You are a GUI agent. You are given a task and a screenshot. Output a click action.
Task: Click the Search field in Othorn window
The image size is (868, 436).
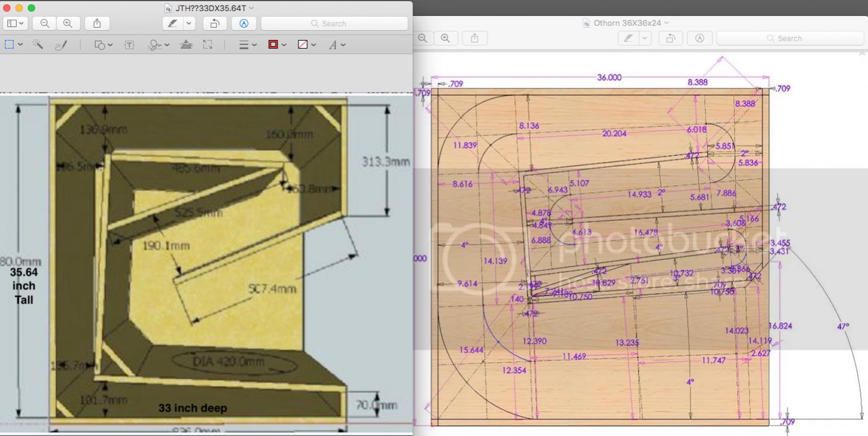pos(790,38)
